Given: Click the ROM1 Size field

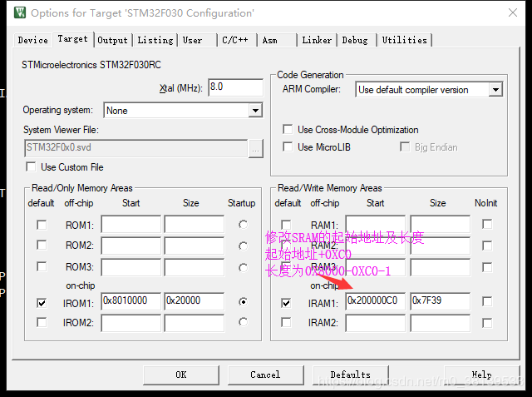Looking at the screenshot, I should pos(195,224).
